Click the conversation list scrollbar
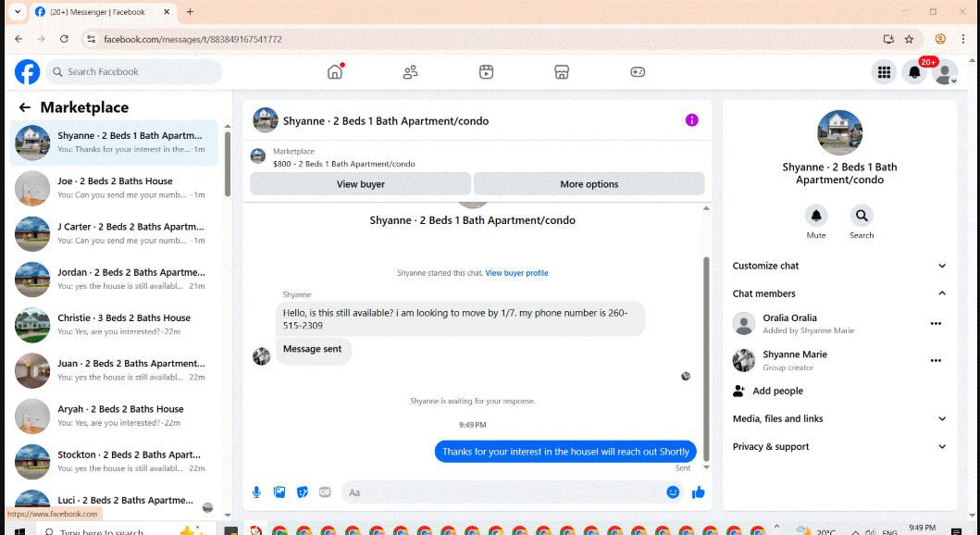980x535 pixels. (228, 164)
